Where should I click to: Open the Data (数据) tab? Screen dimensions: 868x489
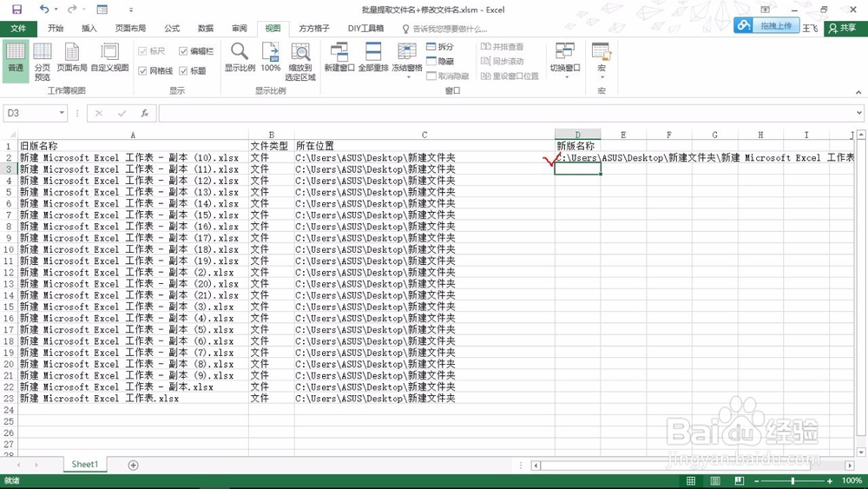(206, 29)
